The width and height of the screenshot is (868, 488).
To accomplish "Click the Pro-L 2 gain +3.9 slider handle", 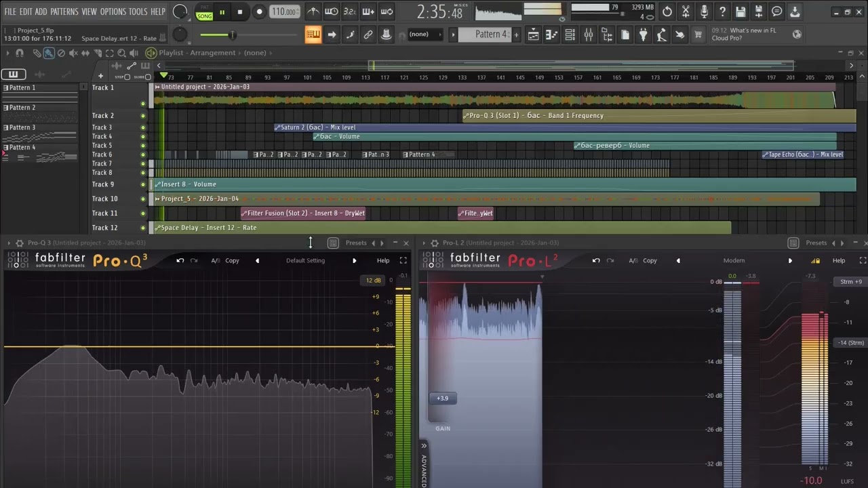I will 442,399.
